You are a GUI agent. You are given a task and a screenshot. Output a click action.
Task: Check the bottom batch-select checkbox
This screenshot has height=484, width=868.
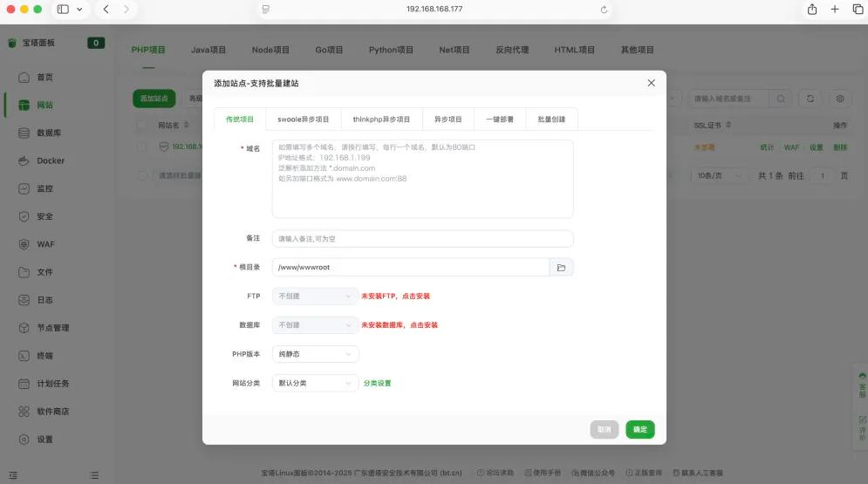[x=141, y=175]
